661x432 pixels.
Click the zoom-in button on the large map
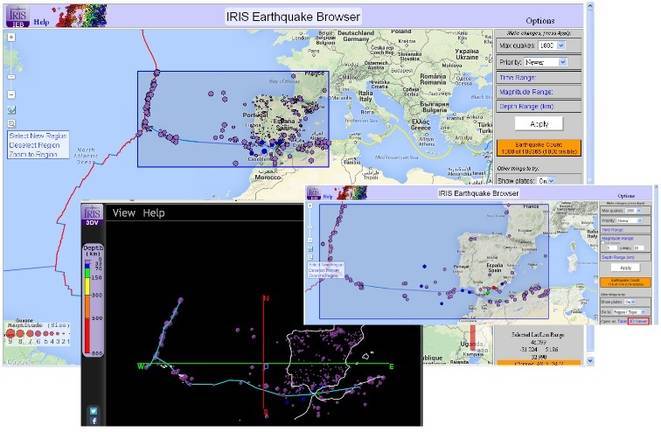tap(11, 37)
